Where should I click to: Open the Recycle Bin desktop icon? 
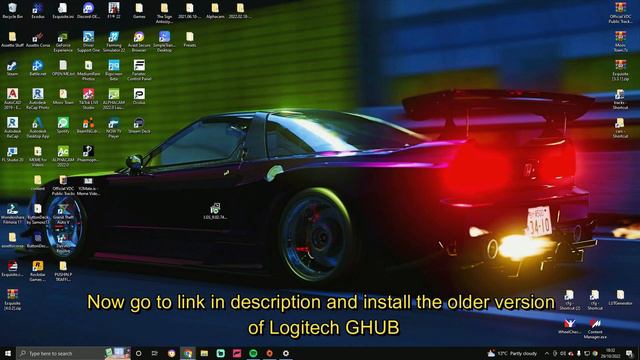click(x=12, y=11)
